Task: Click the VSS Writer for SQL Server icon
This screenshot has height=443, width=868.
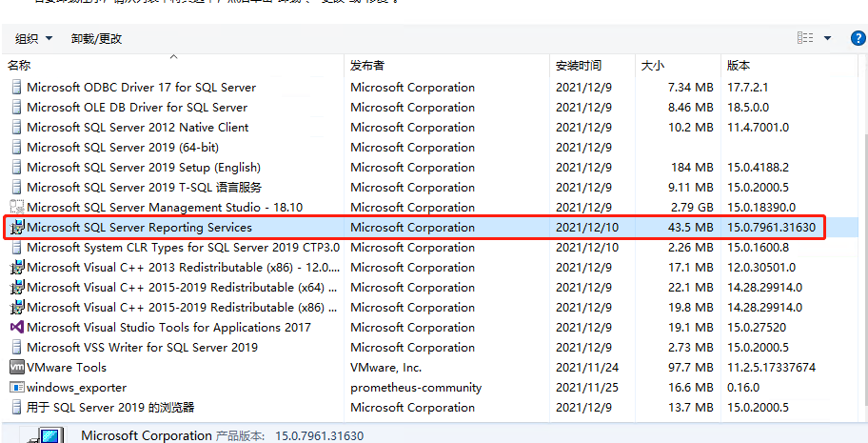Action: [x=17, y=347]
